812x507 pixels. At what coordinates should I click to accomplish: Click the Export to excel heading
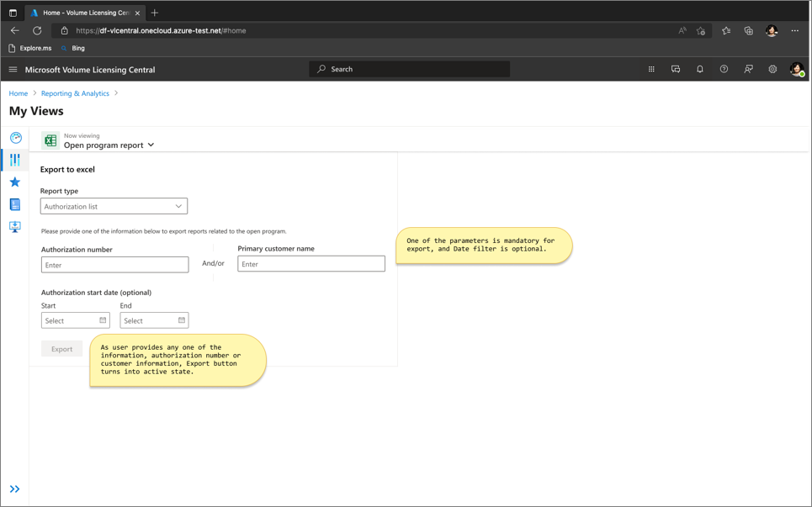[67, 169]
